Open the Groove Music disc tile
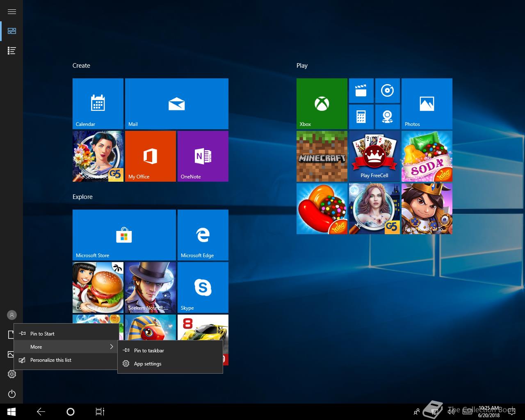Image resolution: width=525 pixels, height=420 pixels. (x=388, y=91)
